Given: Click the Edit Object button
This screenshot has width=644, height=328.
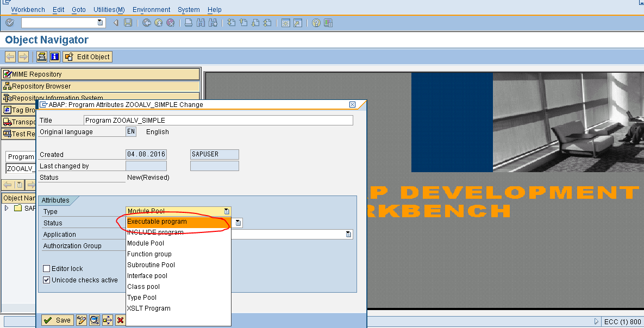Looking at the screenshot, I should pos(87,56).
